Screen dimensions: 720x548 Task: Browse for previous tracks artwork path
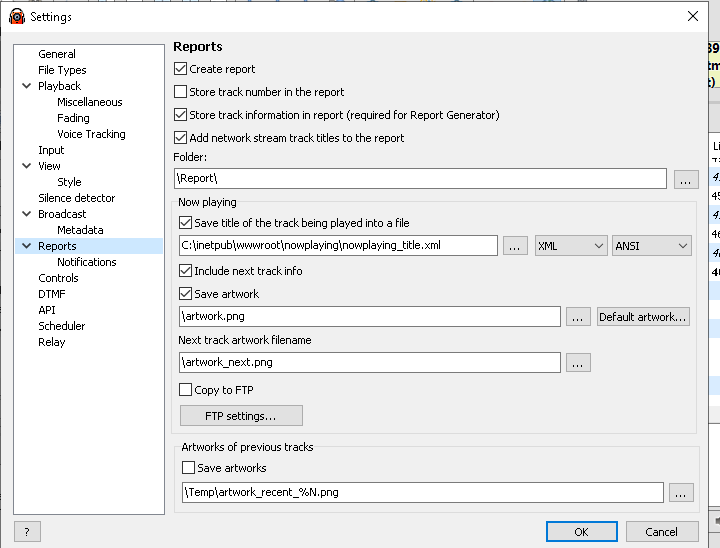[681, 493]
